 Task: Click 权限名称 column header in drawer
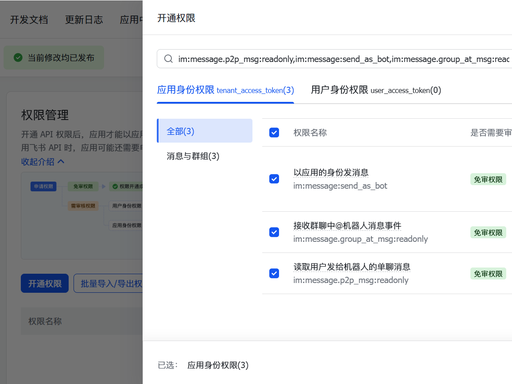tap(310, 133)
